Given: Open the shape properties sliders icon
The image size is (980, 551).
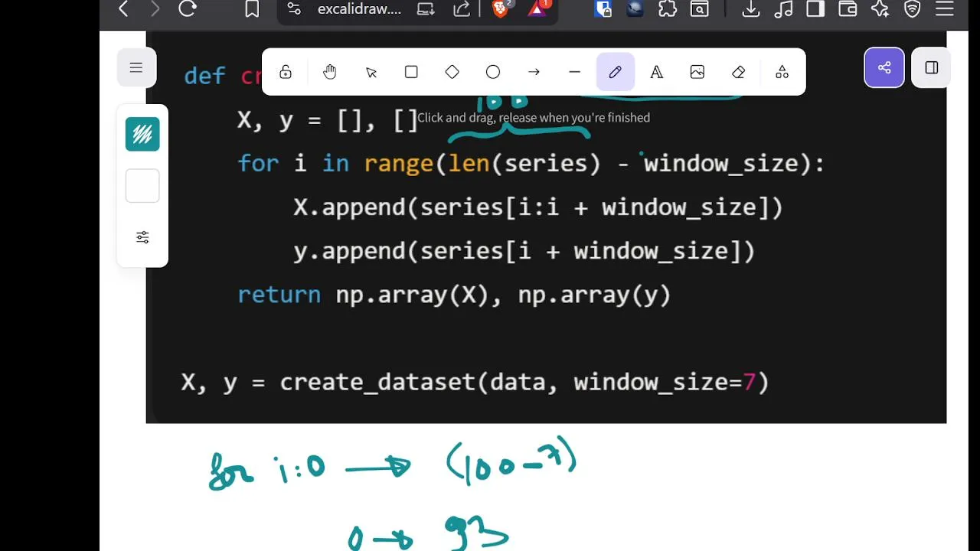Looking at the screenshot, I should 142,237.
